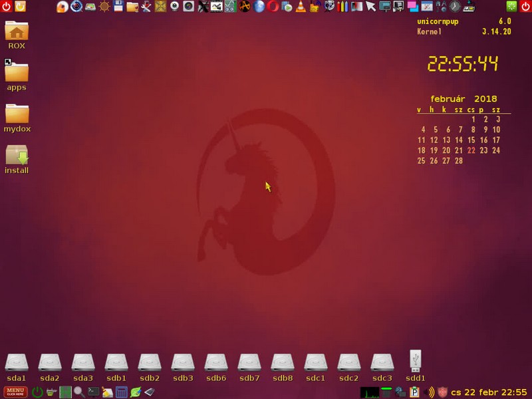The width and height of the screenshot is (532, 399).
Task: Open the MENU button in taskbar
Action: click(15, 392)
